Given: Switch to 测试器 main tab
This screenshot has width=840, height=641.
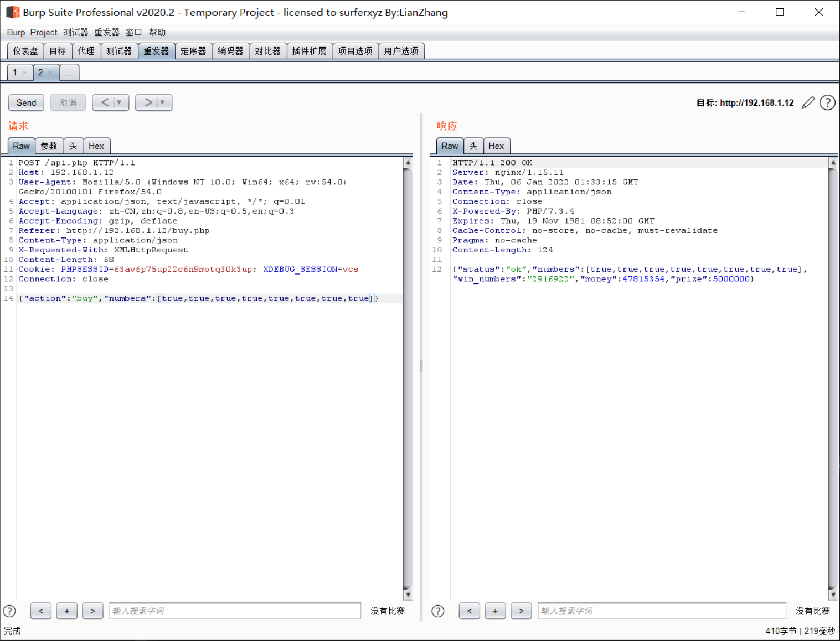Looking at the screenshot, I should (x=119, y=51).
